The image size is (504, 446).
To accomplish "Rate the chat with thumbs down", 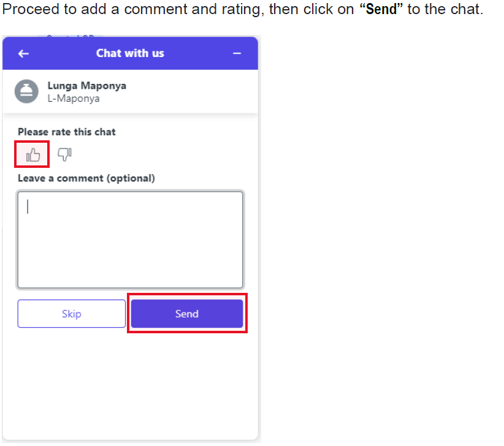I will pos(64,154).
